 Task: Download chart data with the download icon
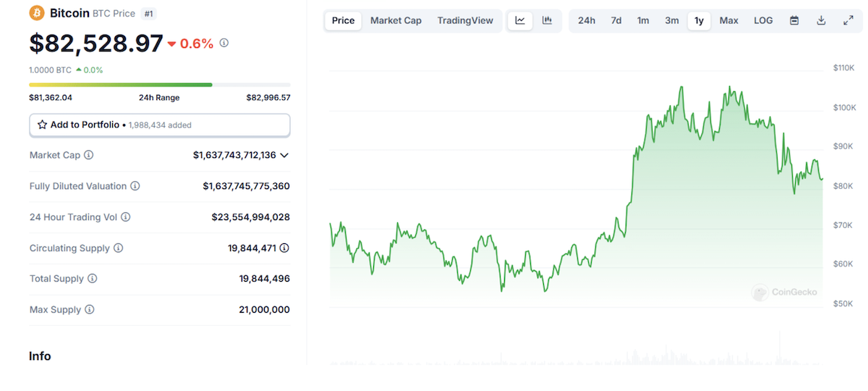tap(821, 20)
